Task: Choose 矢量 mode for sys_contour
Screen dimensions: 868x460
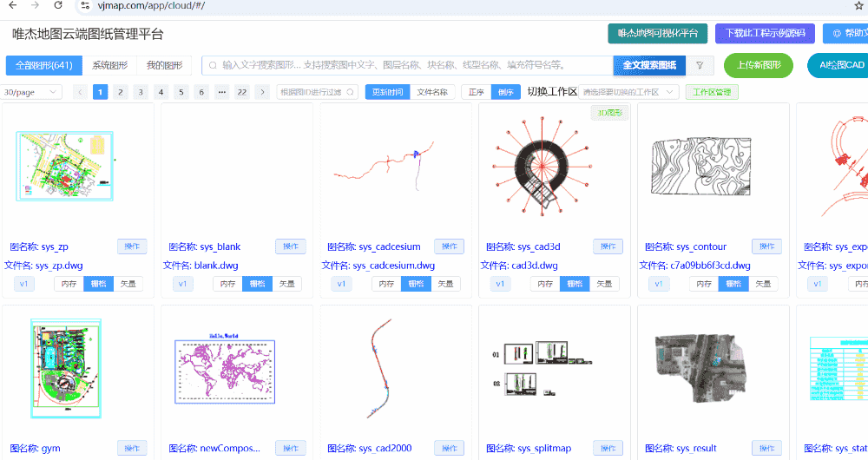Action: pos(763,284)
